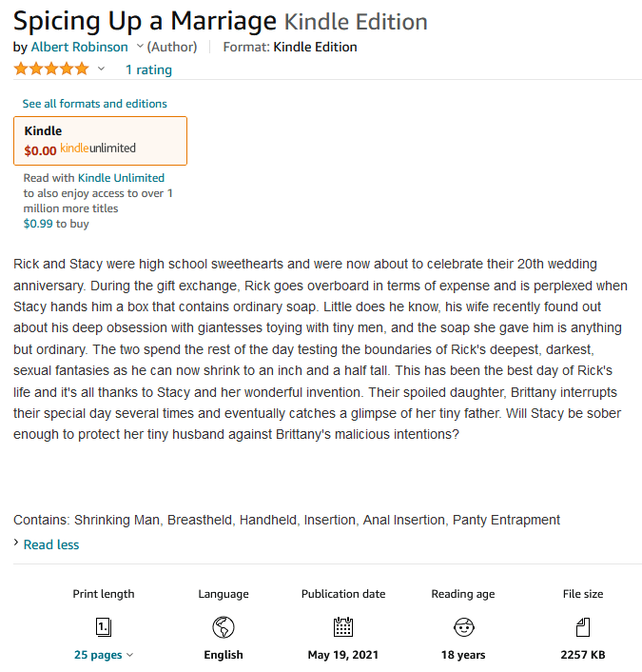The width and height of the screenshot is (642, 672).
Task: Expand the chevron beside Albert Robinson
Action: coord(140,47)
